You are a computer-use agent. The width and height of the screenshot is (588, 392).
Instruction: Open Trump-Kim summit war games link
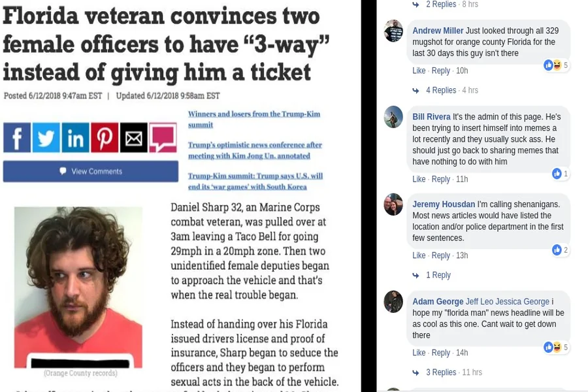255,181
